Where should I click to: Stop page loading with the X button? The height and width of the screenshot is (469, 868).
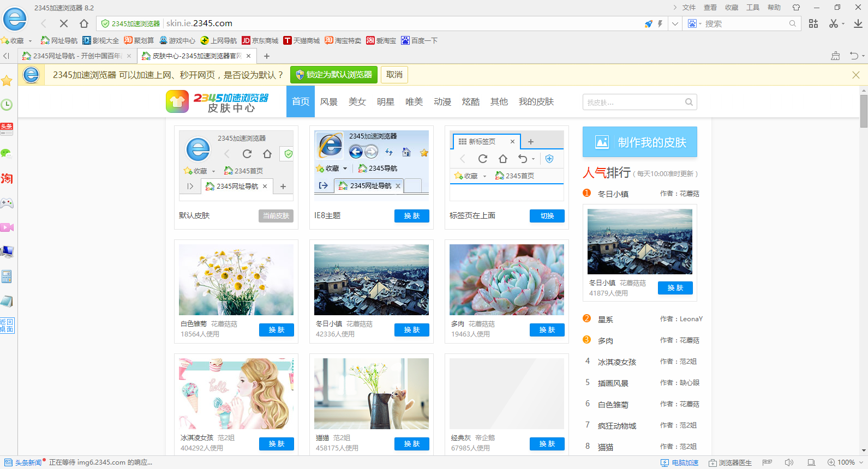click(63, 23)
